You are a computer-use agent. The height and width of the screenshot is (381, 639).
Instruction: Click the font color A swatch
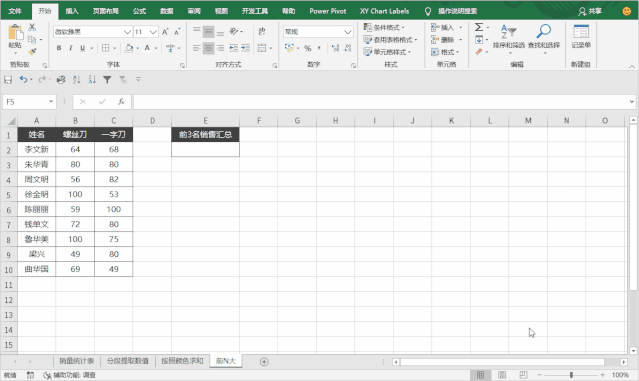click(147, 48)
